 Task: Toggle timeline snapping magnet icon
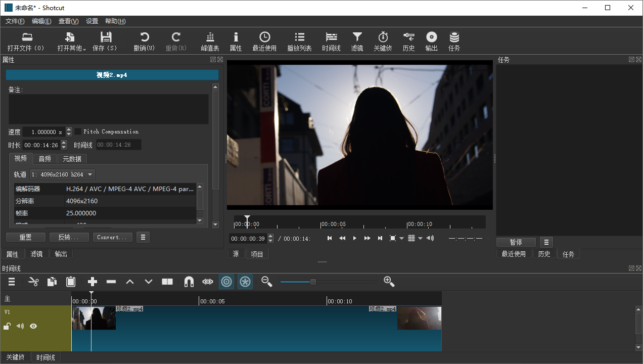189,282
